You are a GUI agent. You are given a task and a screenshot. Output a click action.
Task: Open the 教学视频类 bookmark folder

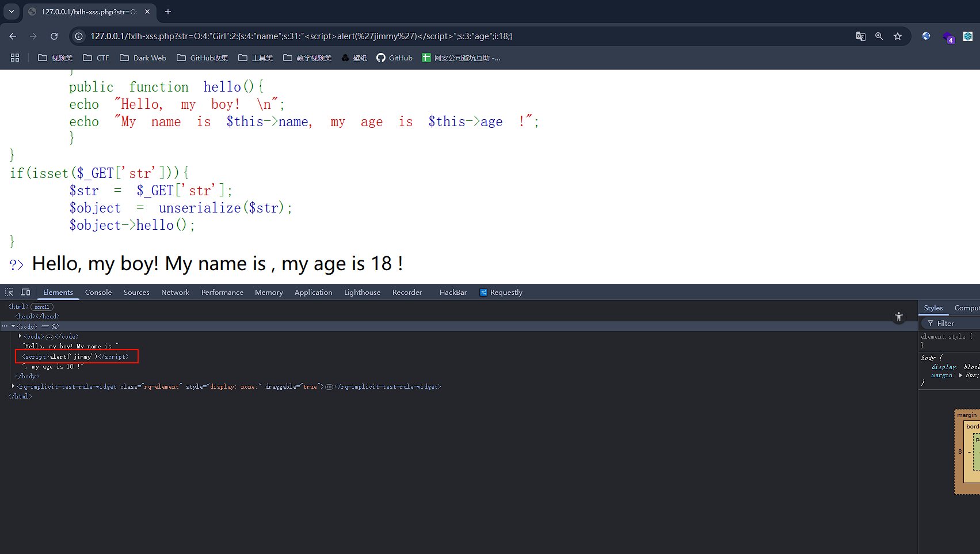click(x=307, y=58)
